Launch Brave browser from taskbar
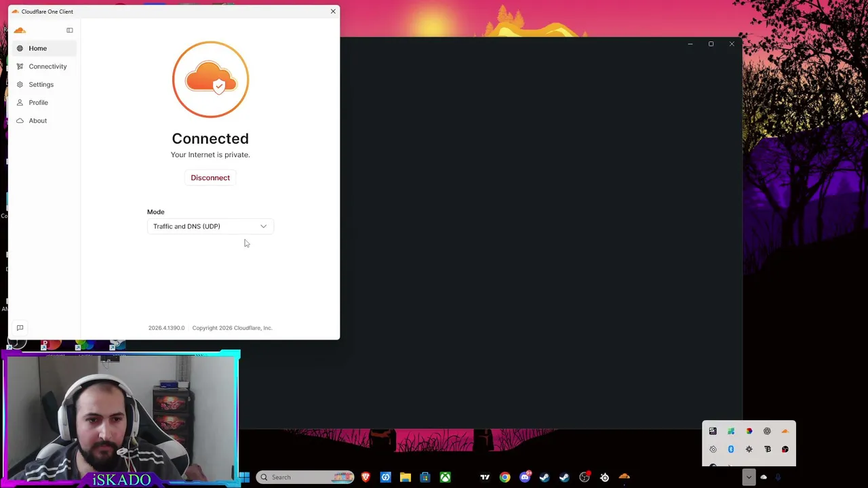 coord(366,477)
